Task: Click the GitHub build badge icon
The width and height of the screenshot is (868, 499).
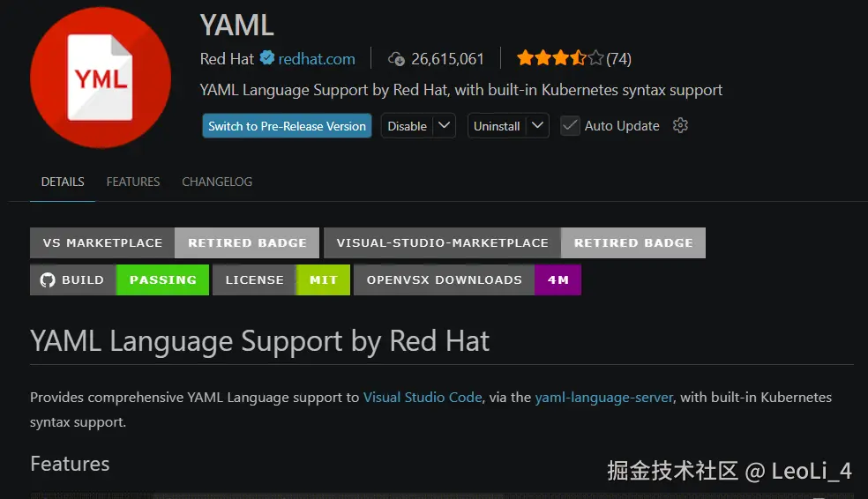Action: 48,280
